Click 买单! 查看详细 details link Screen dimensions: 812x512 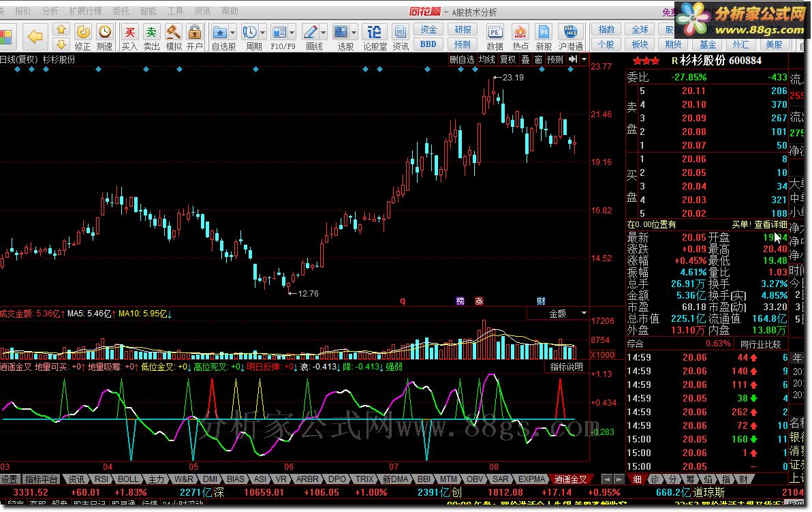point(759,224)
